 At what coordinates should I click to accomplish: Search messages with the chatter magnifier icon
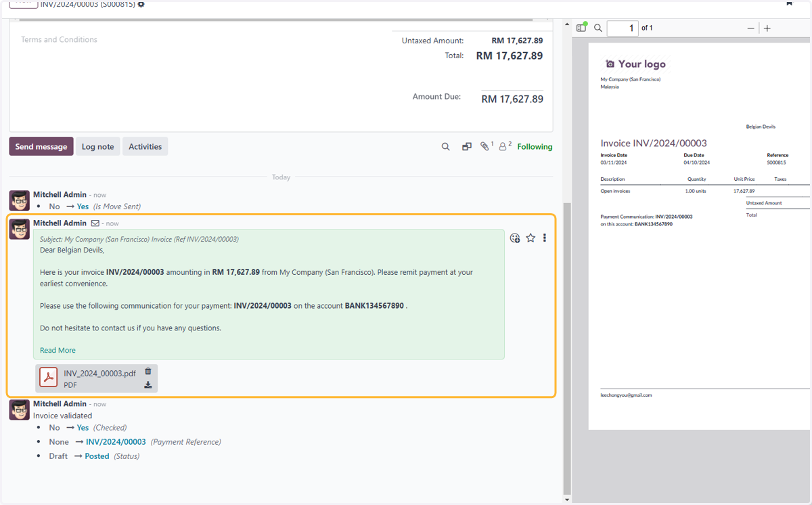445,146
